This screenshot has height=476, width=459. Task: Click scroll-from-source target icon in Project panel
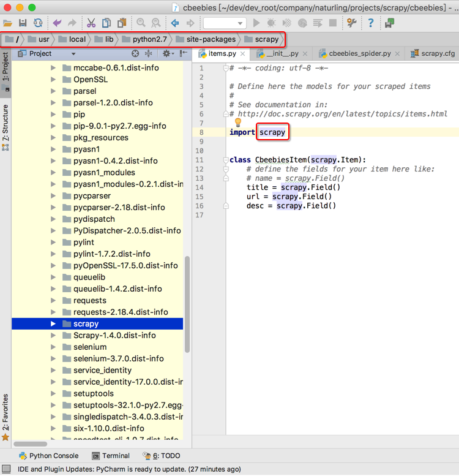(136, 54)
